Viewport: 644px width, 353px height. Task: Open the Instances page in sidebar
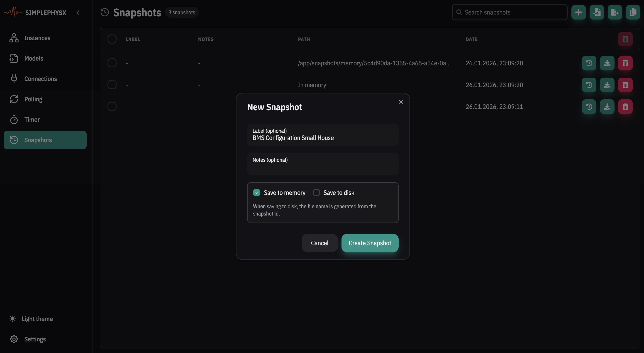pos(37,38)
